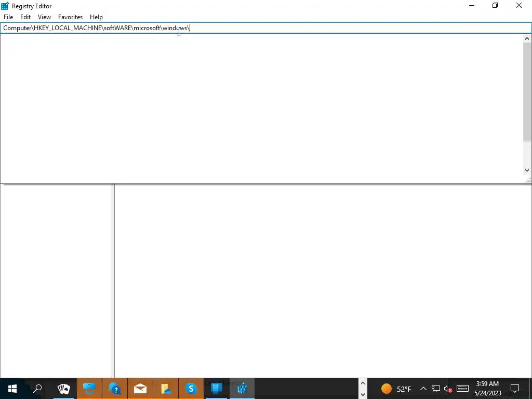
Task: Open the Favorites menu
Action: point(70,17)
